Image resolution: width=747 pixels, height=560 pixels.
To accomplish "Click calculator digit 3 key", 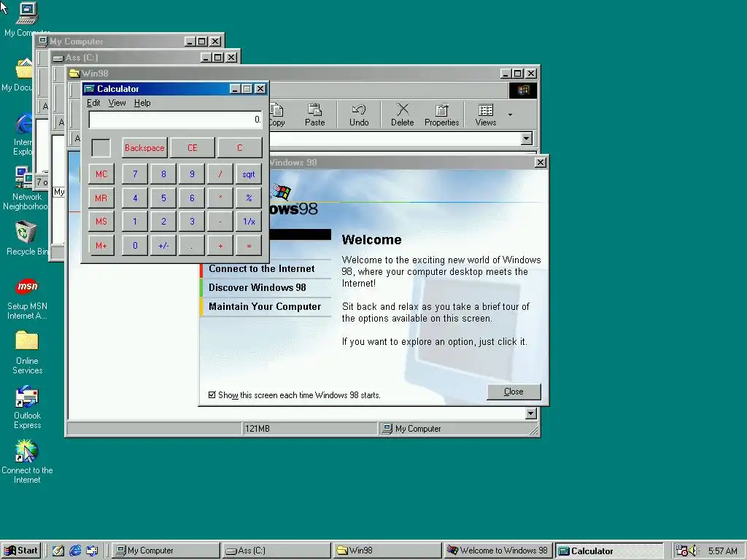I will point(192,222).
